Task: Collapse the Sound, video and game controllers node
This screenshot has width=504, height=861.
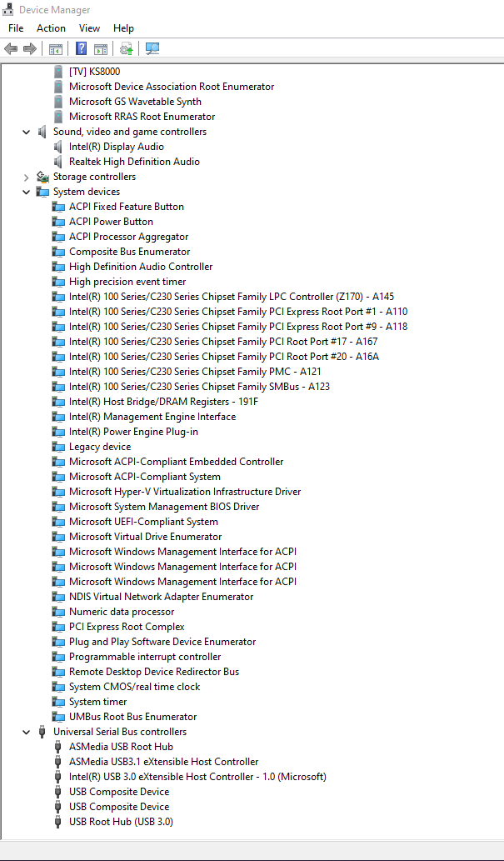Action: pyautogui.click(x=27, y=132)
